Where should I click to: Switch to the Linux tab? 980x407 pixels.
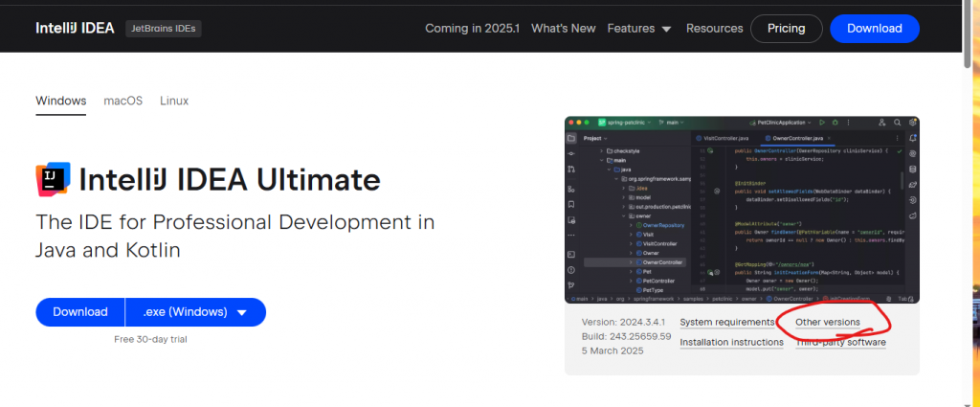coord(174,101)
